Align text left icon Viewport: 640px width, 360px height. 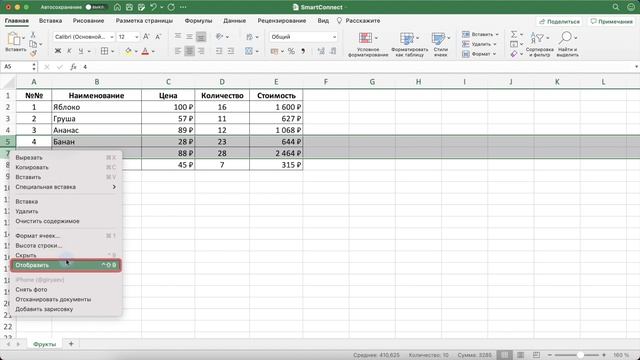pos(178,51)
